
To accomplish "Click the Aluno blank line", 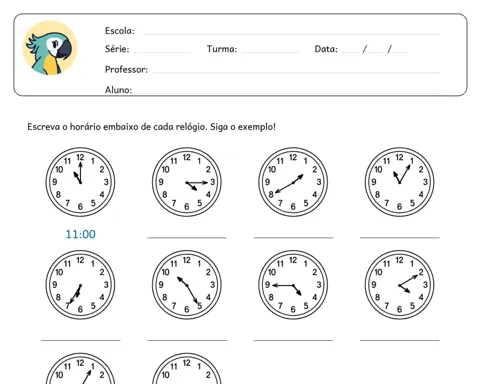I will tap(288, 92).
